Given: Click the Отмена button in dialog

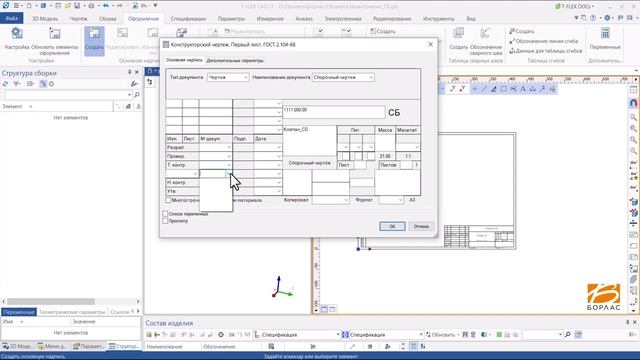Looking at the screenshot, I should tap(421, 226).
